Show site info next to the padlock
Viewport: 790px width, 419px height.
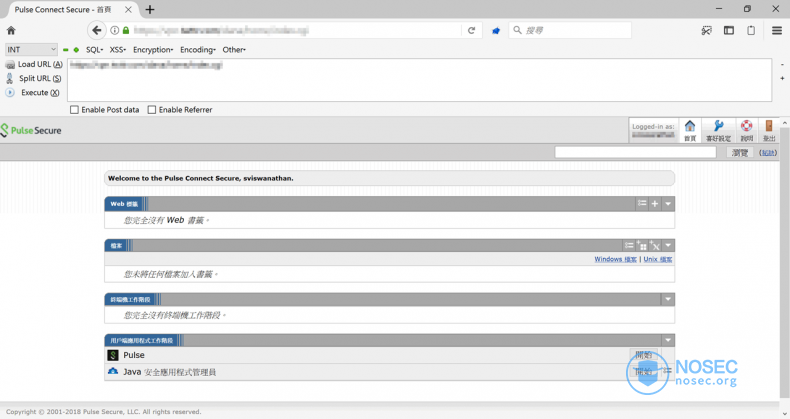coord(115,30)
